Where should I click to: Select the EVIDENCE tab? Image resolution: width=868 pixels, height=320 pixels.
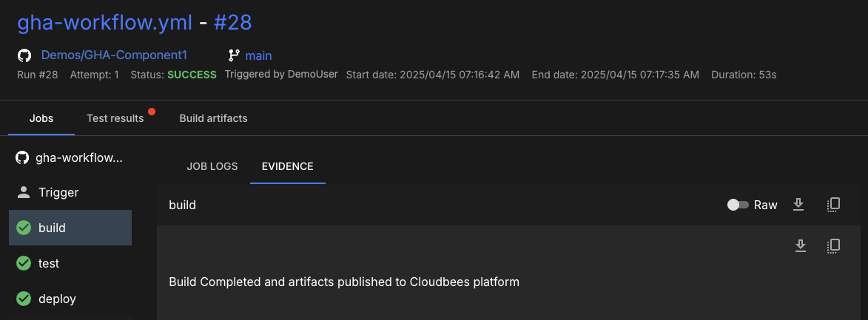(287, 166)
